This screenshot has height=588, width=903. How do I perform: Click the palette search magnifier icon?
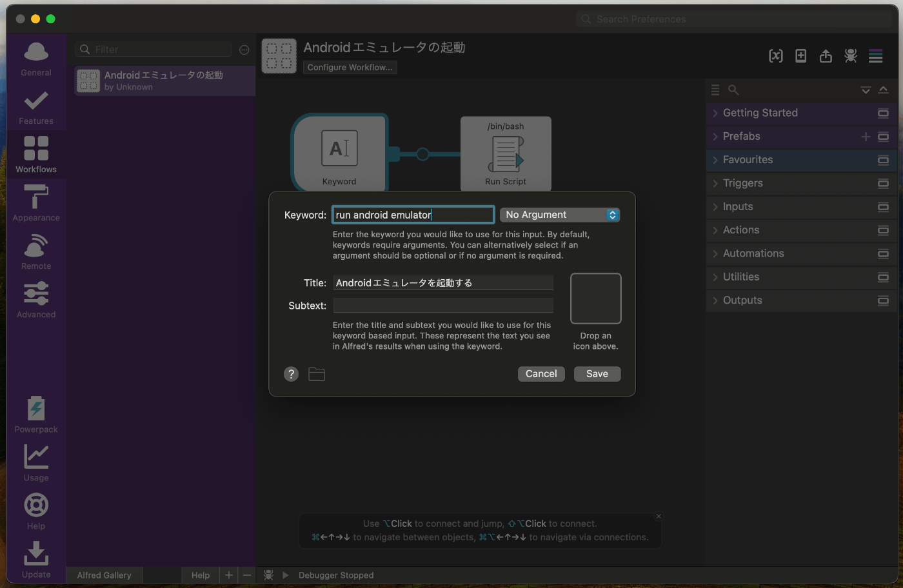pyautogui.click(x=733, y=90)
